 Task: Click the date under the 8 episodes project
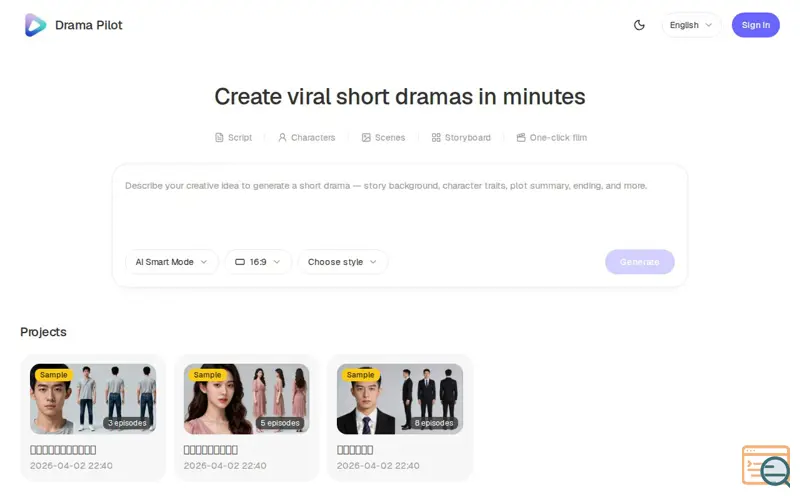378,466
